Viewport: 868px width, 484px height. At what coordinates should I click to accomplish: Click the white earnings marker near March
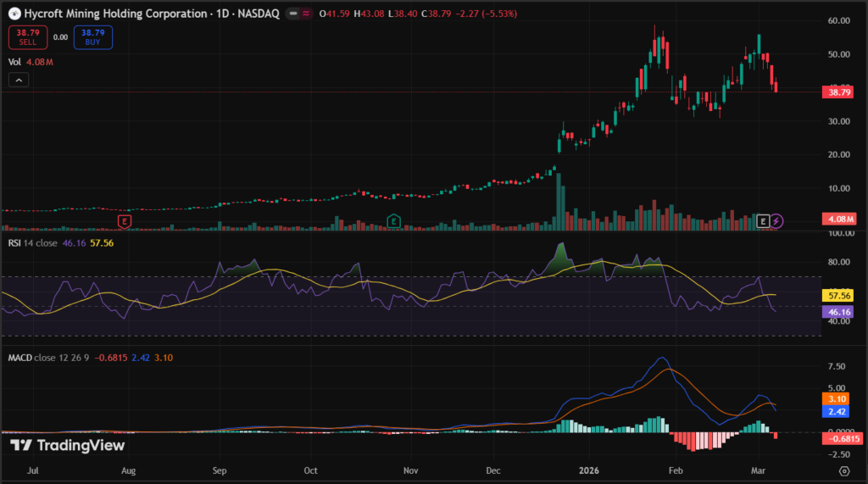click(x=763, y=221)
